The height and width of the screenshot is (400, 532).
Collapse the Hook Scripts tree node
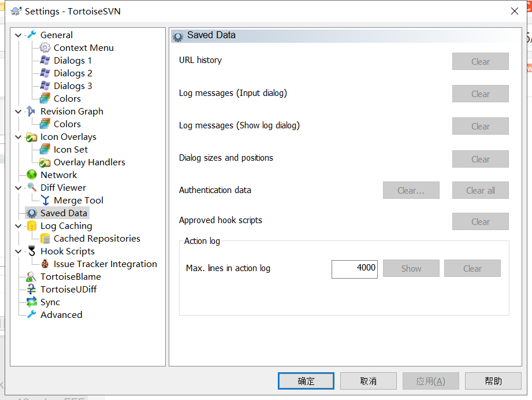coord(18,251)
